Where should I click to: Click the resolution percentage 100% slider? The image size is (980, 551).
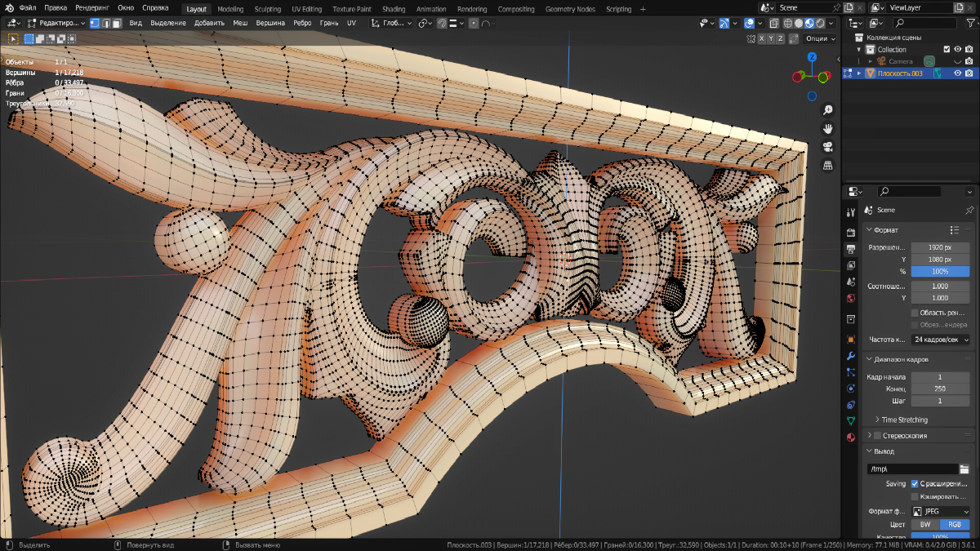(x=940, y=271)
